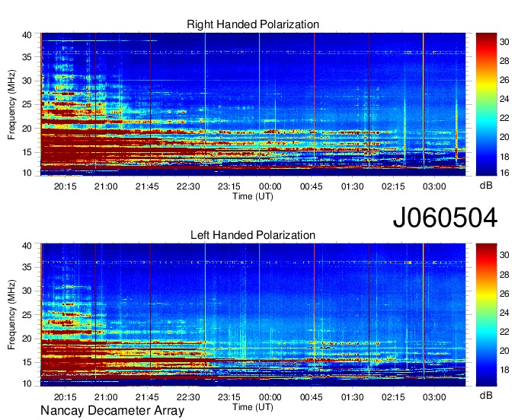The height and width of the screenshot is (420, 518).
Task: Click the Right Handed Polarization color bar
Action: click(486, 104)
